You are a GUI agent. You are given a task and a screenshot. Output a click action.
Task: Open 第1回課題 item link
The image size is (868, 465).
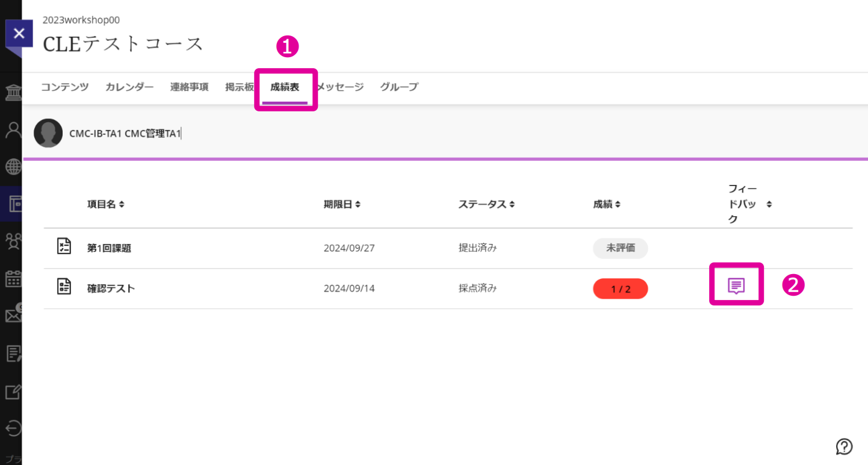[109, 248]
